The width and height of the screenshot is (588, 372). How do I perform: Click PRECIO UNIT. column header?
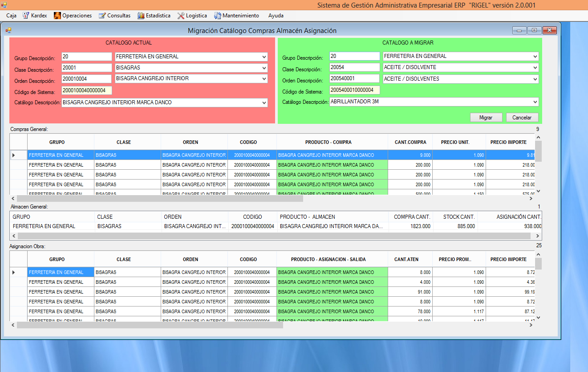[459, 142]
